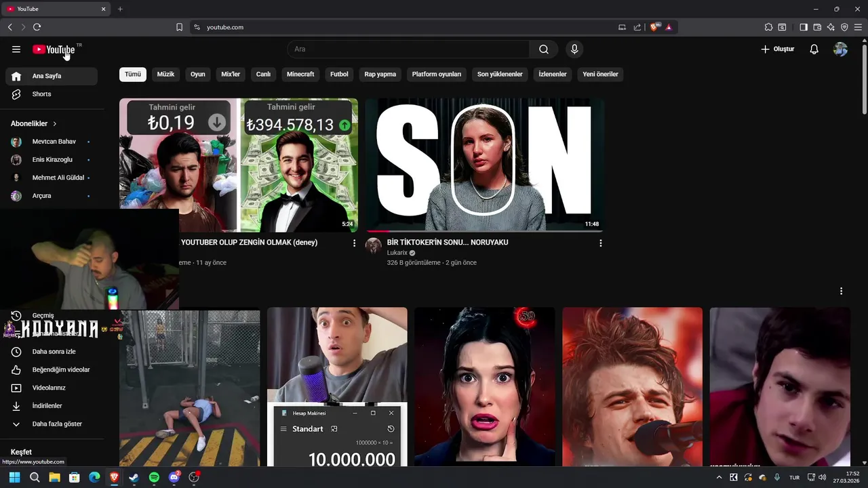868x488 pixels.
Task: Open more options for the NORUYAKU video
Action: 600,243
